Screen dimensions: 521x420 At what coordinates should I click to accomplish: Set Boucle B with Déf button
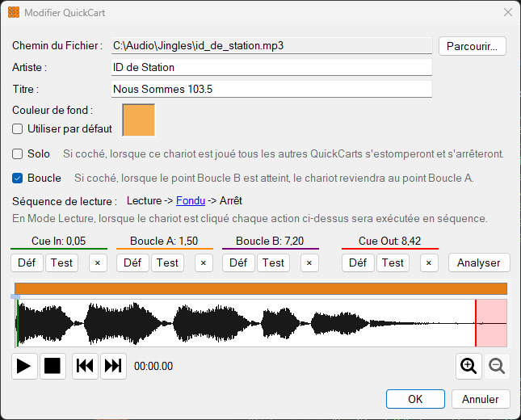pos(238,262)
